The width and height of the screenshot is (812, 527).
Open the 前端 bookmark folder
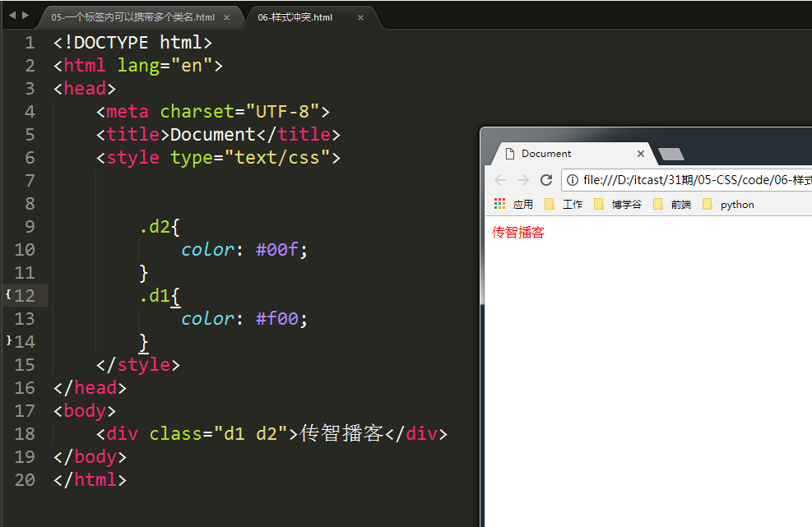(x=672, y=204)
